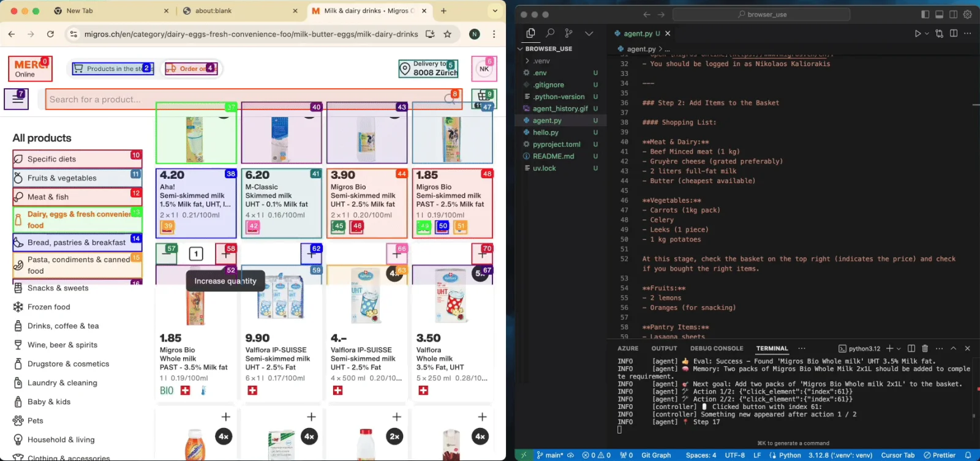Open the 'Fruits & vegetables' category link

pyautogui.click(x=77, y=178)
